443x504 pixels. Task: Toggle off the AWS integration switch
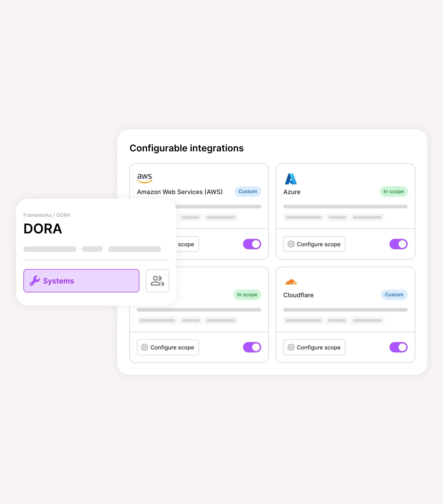[252, 244]
